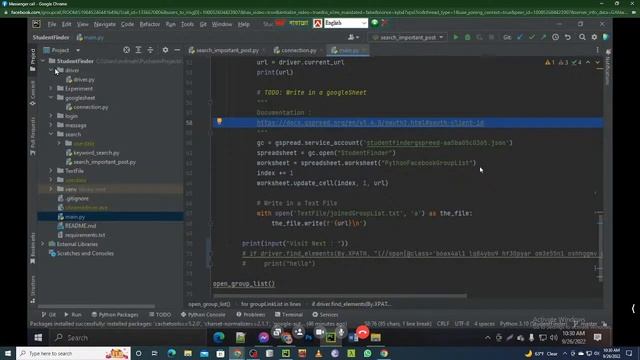Screen dimensions: 640x360
Task: Click Collapse All in Project panel
Action: tap(150, 50)
